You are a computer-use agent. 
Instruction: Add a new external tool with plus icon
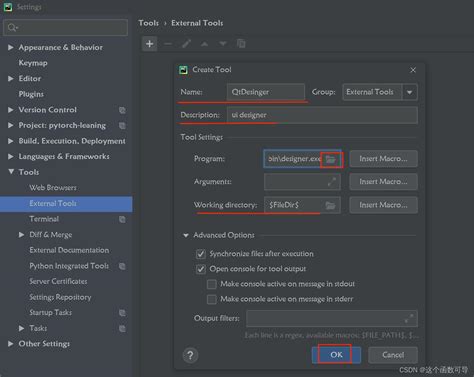click(150, 44)
